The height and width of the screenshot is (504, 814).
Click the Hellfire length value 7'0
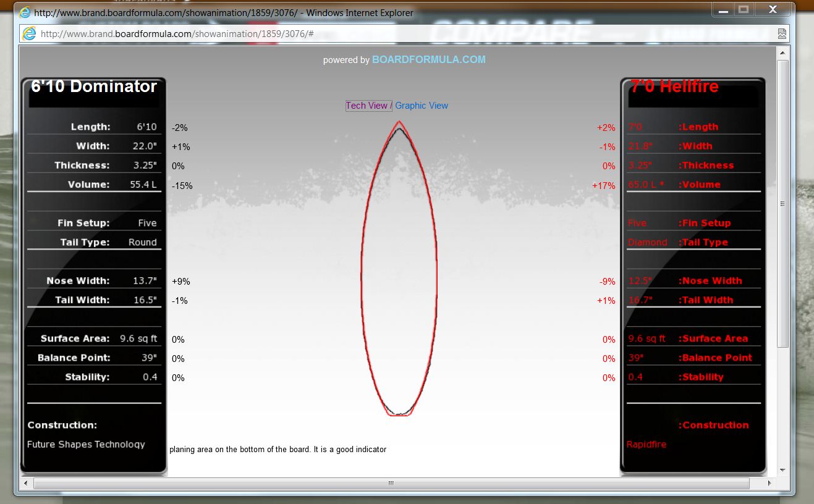[x=635, y=127]
